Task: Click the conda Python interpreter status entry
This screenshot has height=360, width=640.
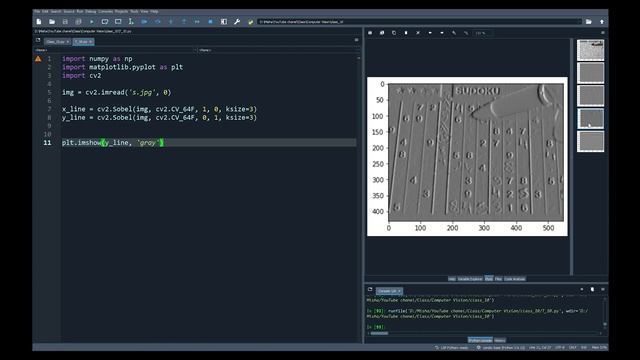Action: pyautogui.click(x=501, y=348)
